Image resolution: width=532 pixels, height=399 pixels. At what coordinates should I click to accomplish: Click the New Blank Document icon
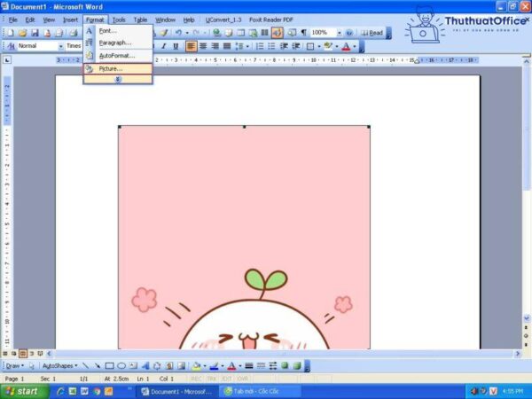point(11,33)
